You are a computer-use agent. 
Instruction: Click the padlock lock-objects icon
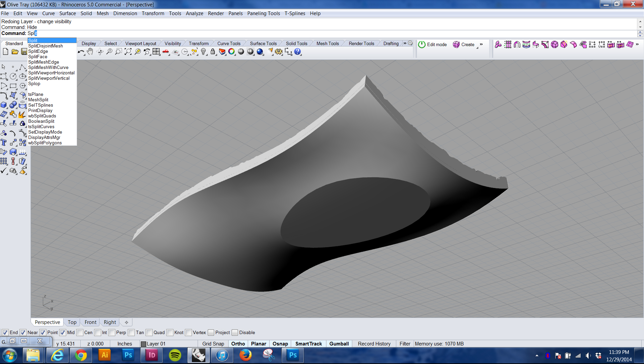(x=213, y=52)
